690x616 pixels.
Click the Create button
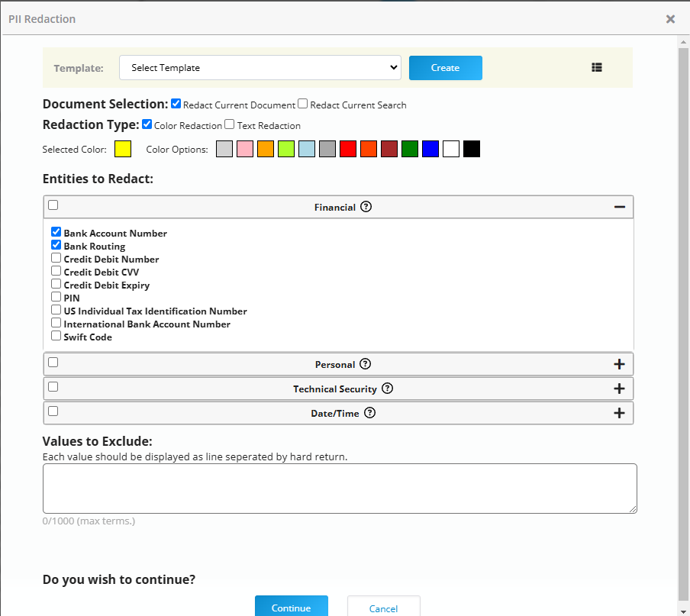pos(446,67)
